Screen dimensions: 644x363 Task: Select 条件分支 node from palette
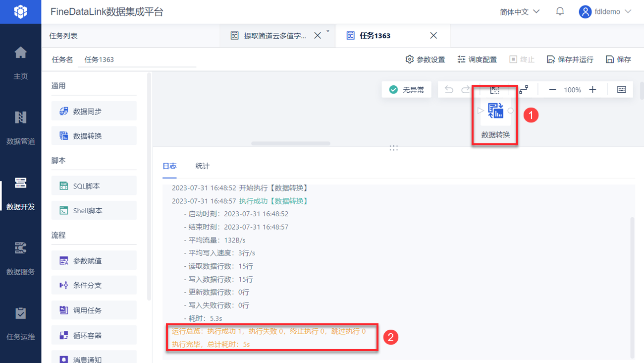pos(94,285)
